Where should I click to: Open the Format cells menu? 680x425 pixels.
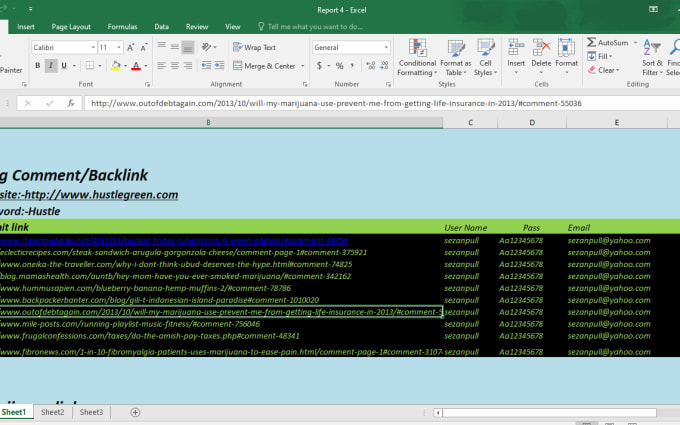pos(566,57)
